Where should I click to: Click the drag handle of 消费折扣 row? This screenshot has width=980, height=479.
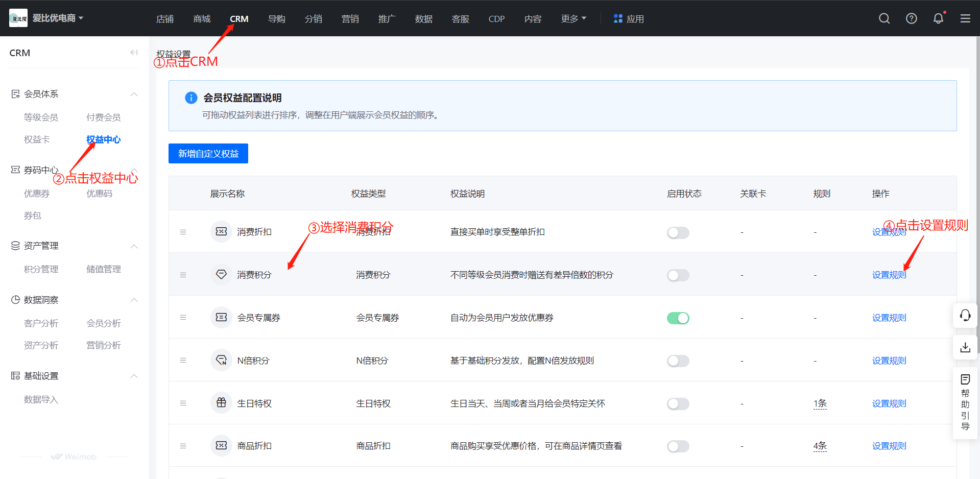[x=183, y=232]
